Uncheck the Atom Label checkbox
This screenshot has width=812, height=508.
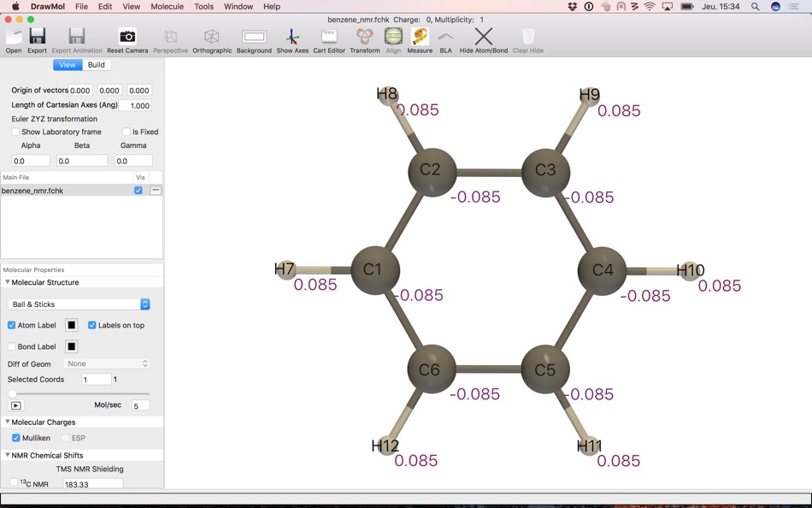pos(11,325)
